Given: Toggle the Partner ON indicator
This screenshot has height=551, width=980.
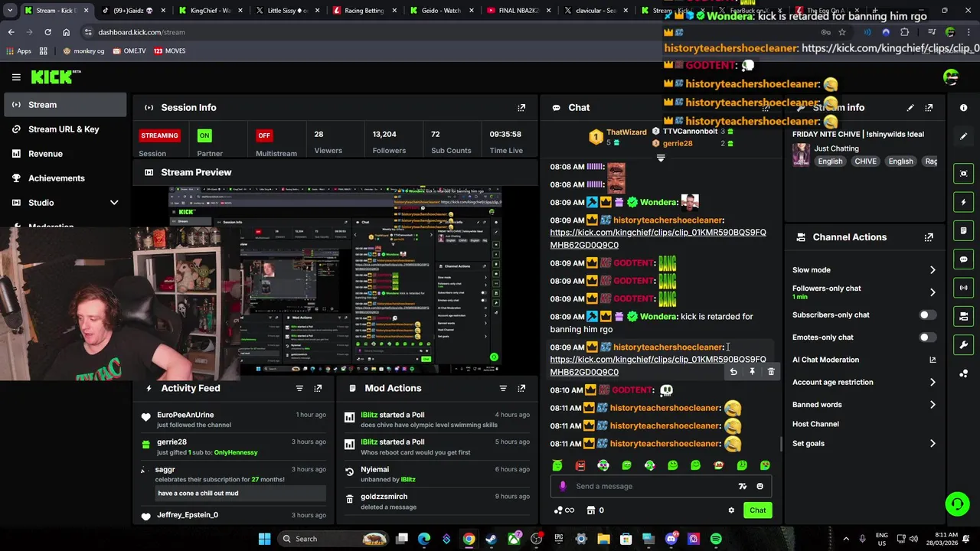Looking at the screenshot, I should pos(204,135).
